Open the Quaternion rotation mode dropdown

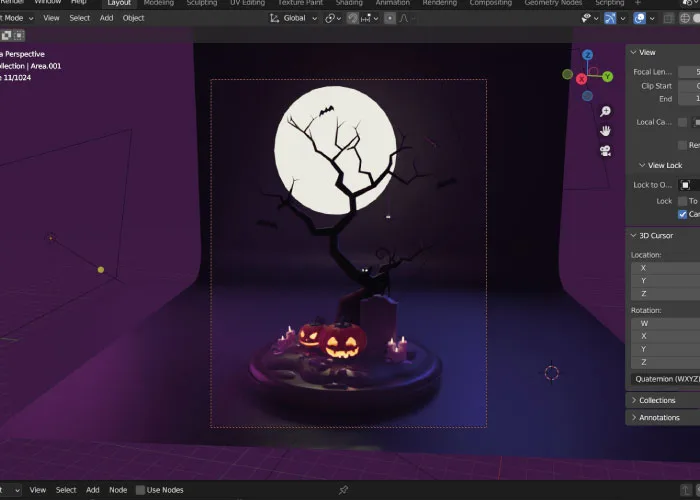tap(664, 380)
